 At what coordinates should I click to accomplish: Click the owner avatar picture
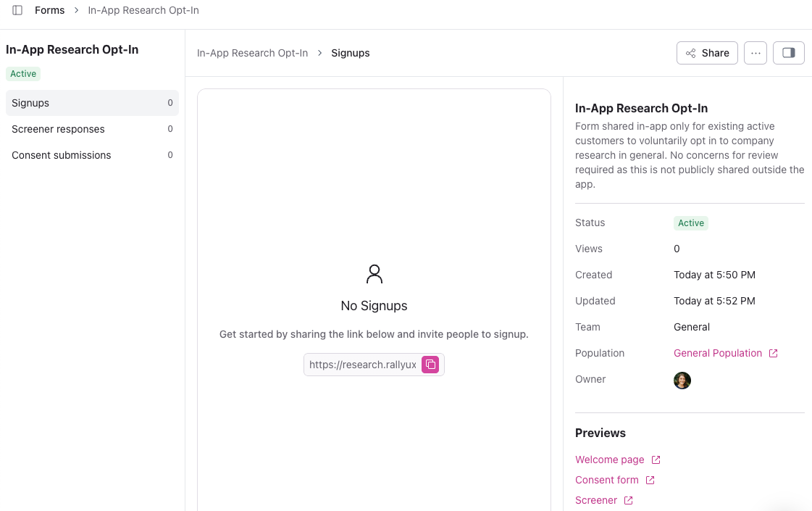click(682, 380)
